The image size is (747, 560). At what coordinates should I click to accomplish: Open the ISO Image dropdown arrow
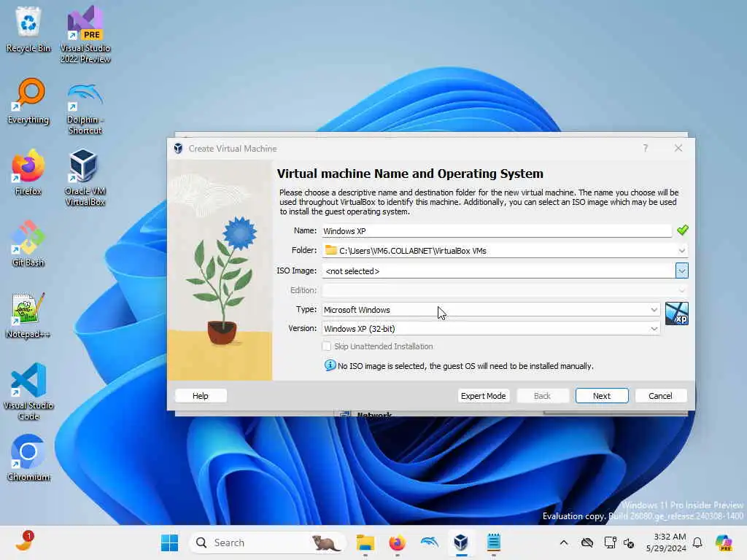click(x=682, y=271)
